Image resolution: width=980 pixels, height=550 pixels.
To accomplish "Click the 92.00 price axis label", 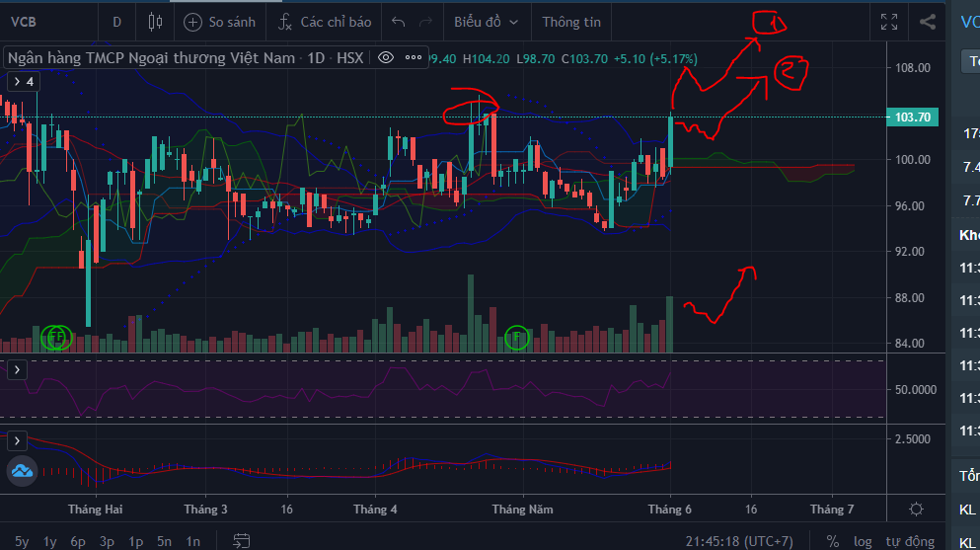I will (x=909, y=251).
